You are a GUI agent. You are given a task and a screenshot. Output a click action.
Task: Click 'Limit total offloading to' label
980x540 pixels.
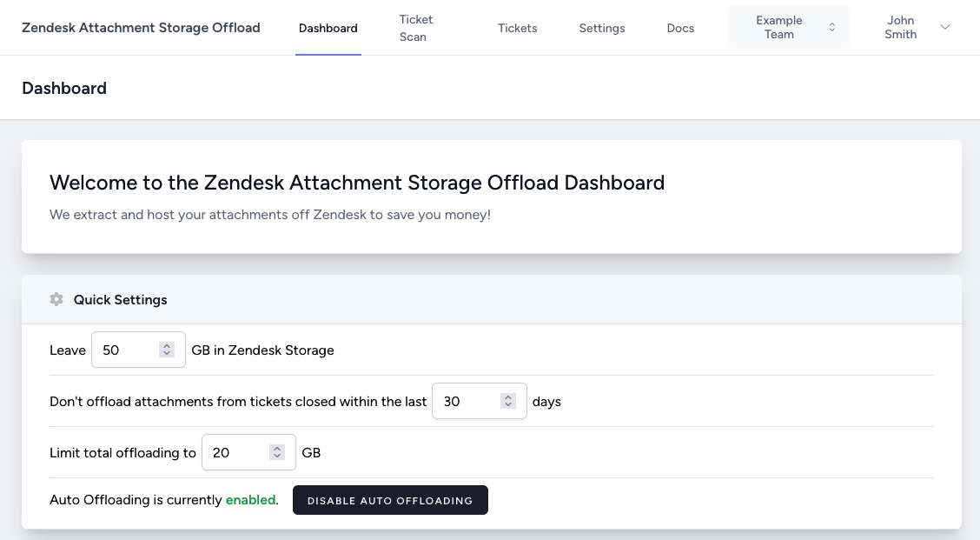click(122, 453)
